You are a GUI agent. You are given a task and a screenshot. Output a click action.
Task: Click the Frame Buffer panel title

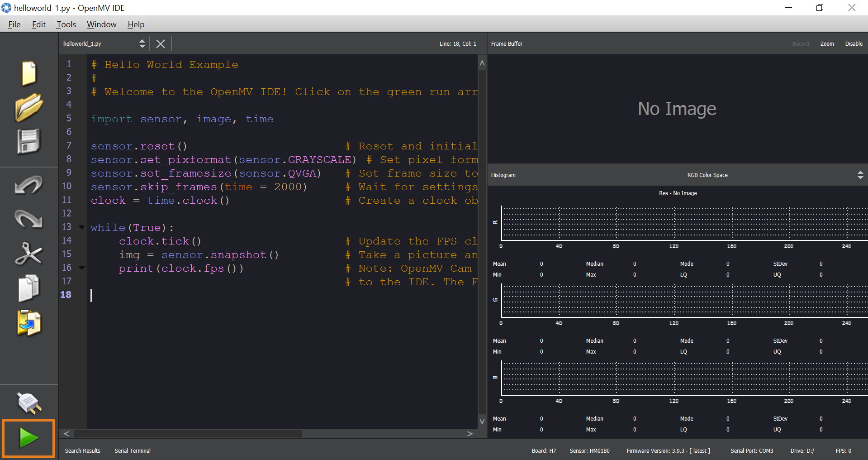tap(507, 44)
